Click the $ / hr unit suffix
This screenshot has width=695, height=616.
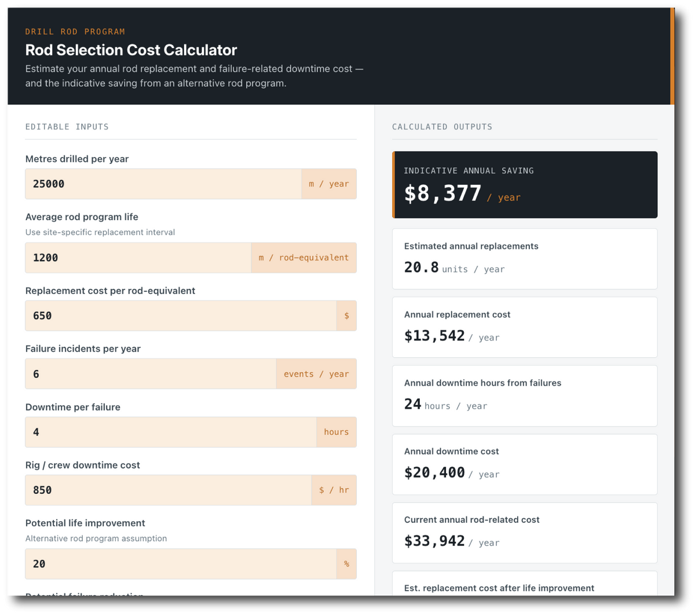click(334, 490)
